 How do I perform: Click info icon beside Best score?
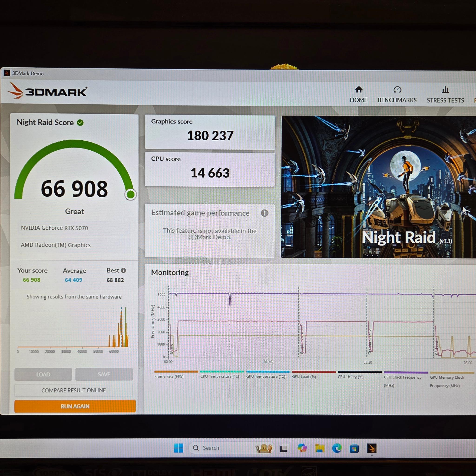123,270
